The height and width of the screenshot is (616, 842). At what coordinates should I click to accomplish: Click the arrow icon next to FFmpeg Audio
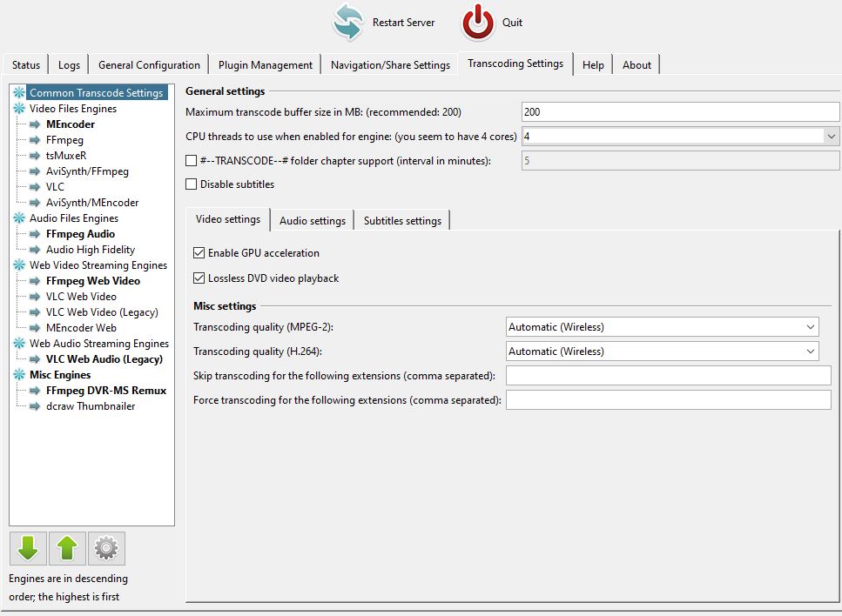coord(35,234)
